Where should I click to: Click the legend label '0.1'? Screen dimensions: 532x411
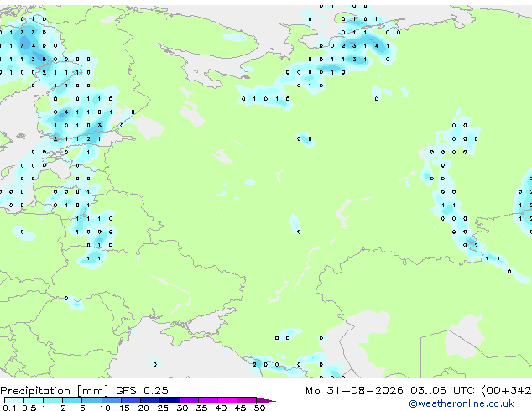(x=9, y=408)
